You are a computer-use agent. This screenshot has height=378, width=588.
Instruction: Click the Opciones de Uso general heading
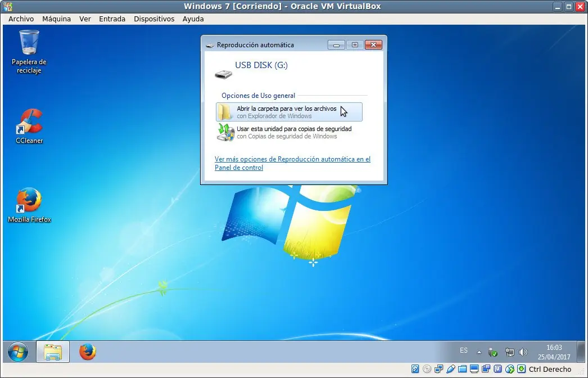click(259, 96)
